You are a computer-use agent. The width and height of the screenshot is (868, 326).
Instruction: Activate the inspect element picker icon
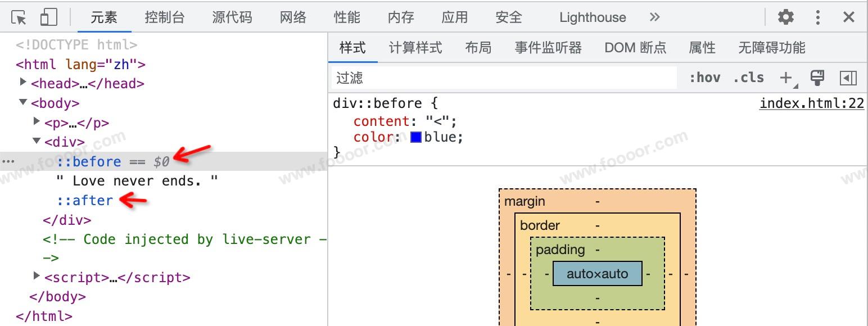tap(19, 17)
